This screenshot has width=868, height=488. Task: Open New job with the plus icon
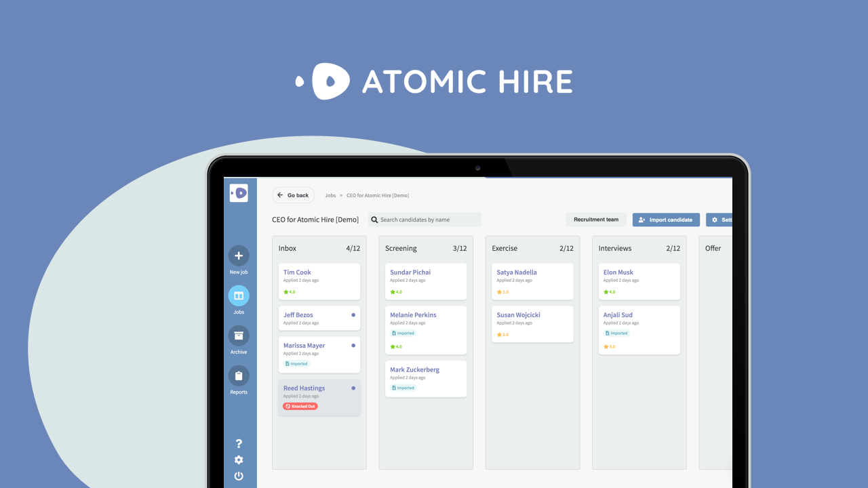coord(239,256)
